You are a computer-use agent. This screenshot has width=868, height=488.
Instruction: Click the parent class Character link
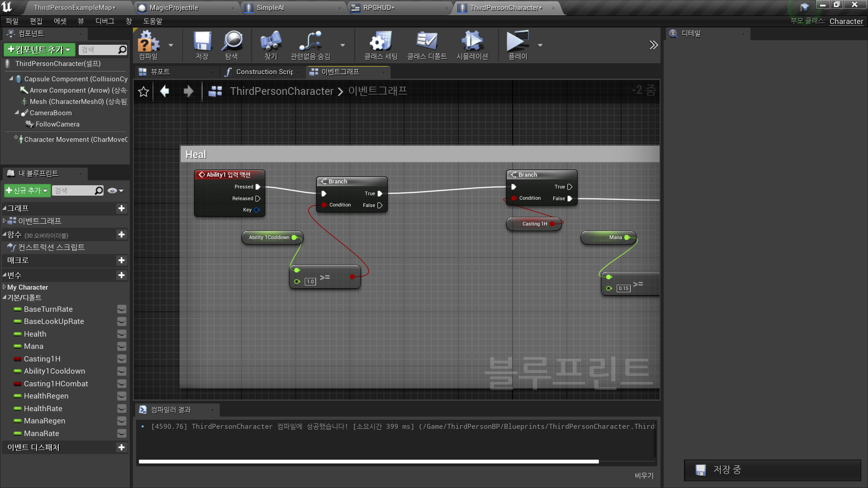[846, 21]
